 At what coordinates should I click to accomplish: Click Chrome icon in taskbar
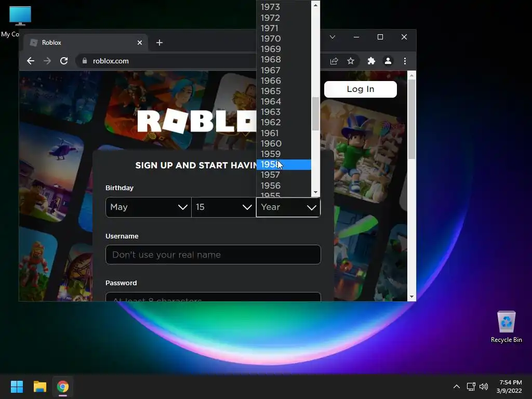pos(63,387)
